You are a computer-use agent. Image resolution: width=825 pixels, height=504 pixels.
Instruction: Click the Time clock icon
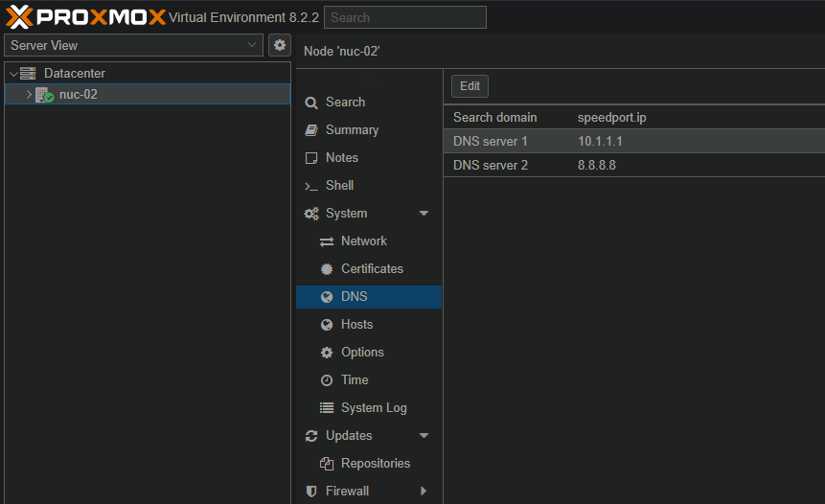tap(327, 380)
